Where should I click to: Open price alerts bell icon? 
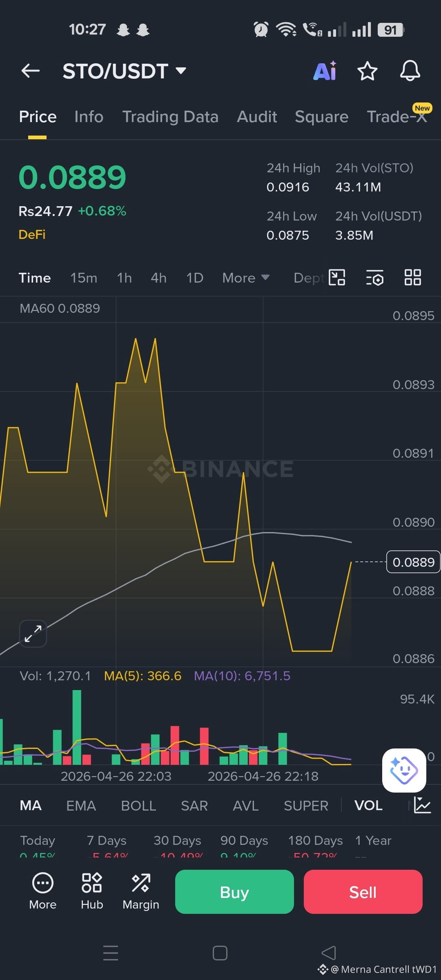tap(410, 71)
